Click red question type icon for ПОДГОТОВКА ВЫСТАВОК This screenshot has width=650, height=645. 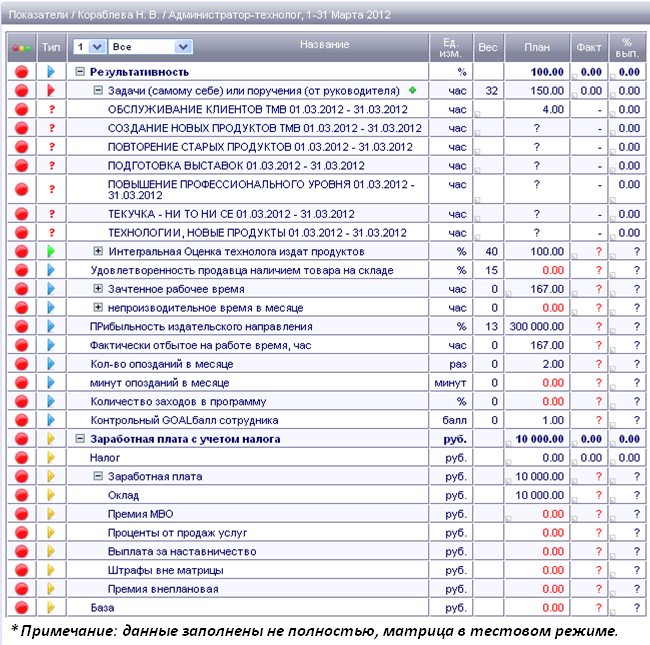pyautogui.click(x=51, y=166)
